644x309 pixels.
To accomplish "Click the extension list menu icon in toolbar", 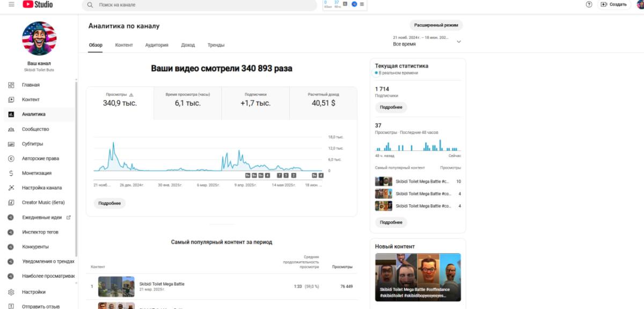I will [362, 4].
